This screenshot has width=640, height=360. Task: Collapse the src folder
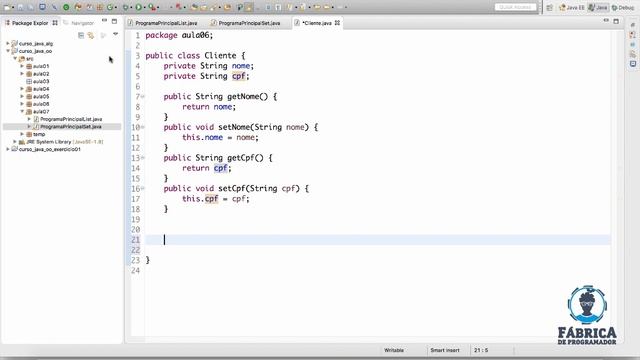(15, 58)
